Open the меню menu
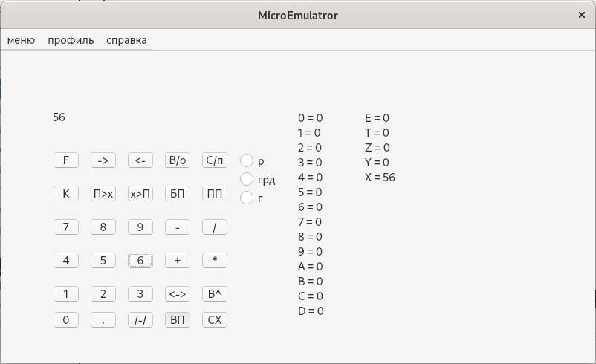The height and width of the screenshot is (364, 596). coord(21,40)
